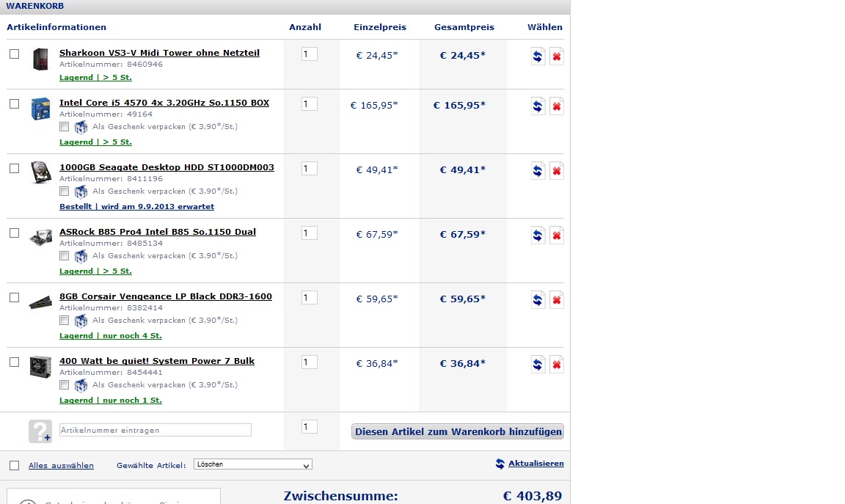
Task: Open 8GB Corsair Vengeance LP product link
Action: click(x=166, y=296)
